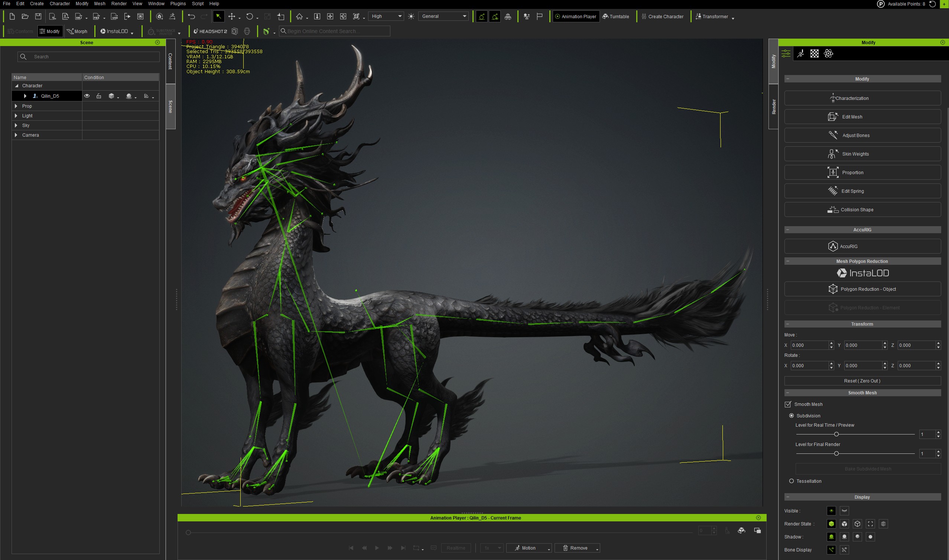The image size is (949, 560).
Task: Open the Plugins menu
Action: click(178, 3)
